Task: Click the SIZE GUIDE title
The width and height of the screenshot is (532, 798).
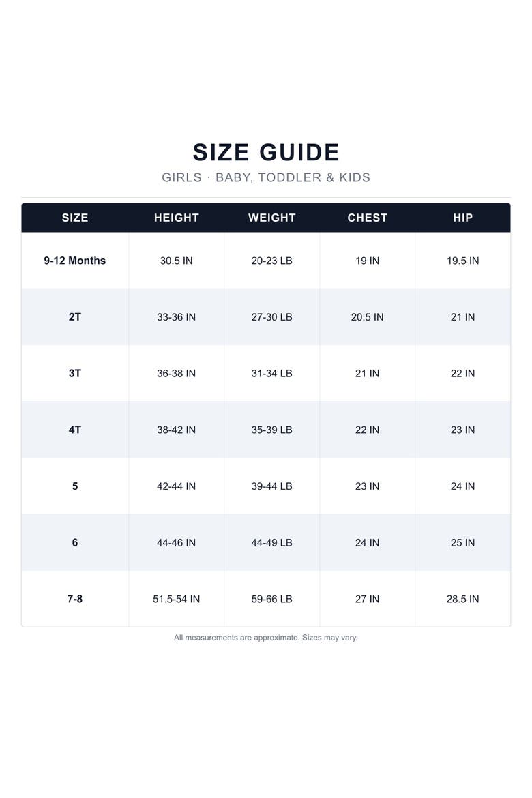Action: tap(266, 152)
